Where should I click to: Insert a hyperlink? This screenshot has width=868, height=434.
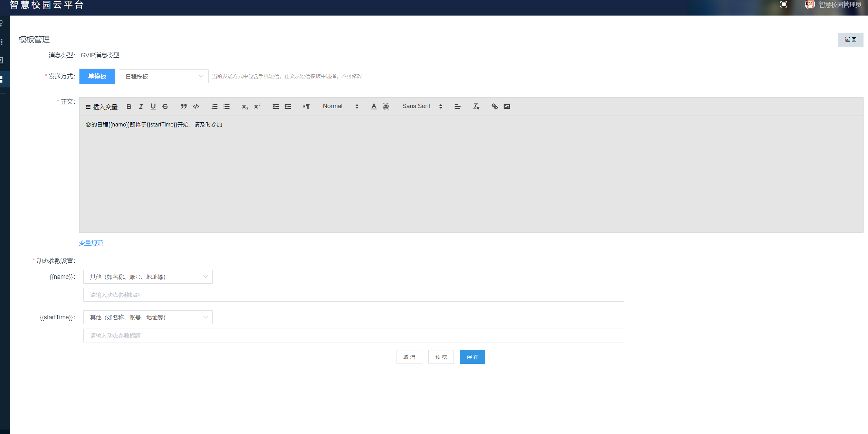click(x=495, y=106)
